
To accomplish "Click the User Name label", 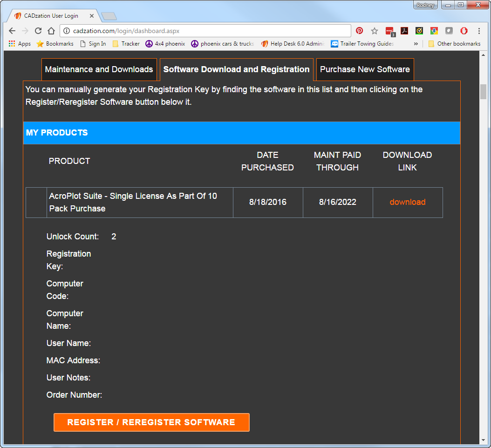I will point(68,343).
